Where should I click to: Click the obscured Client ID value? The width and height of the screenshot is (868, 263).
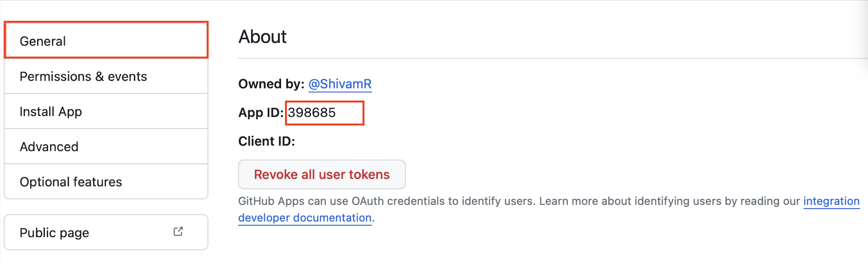click(x=376, y=143)
